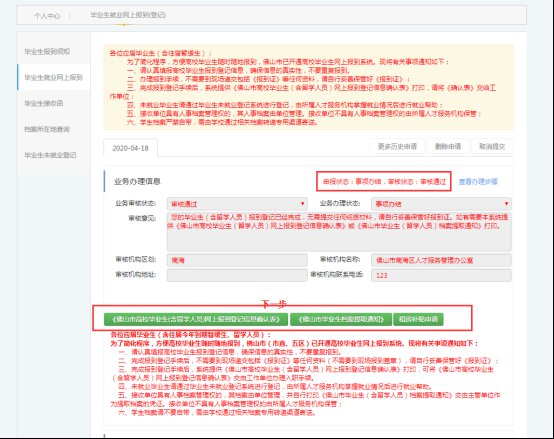Click the 审核意见 text area

[339, 232]
